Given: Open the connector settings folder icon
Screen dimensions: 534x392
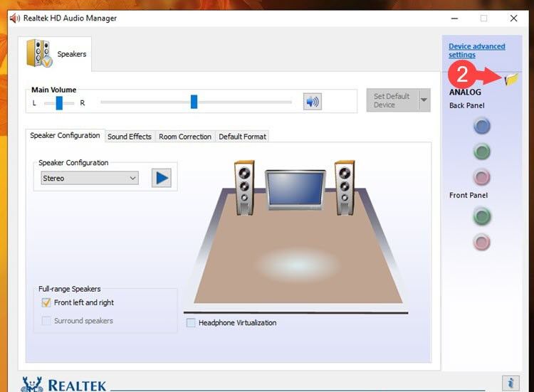Looking at the screenshot, I should click(511, 79).
